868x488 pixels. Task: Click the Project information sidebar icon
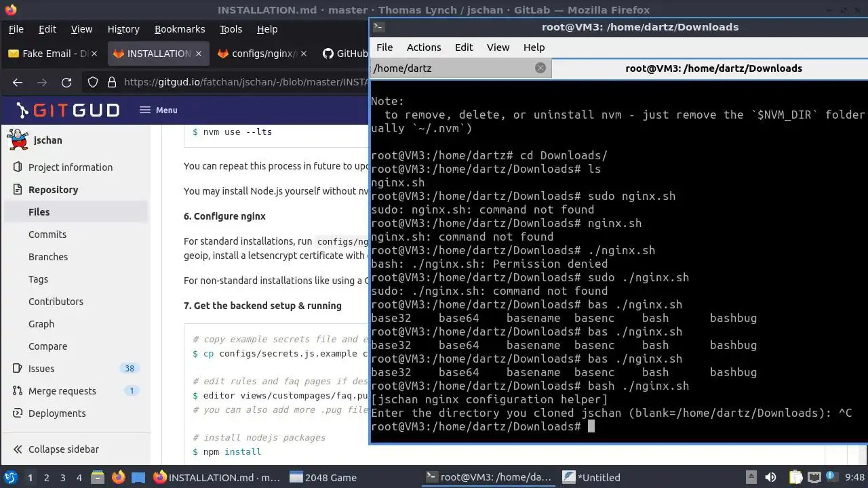pyautogui.click(x=17, y=167)
